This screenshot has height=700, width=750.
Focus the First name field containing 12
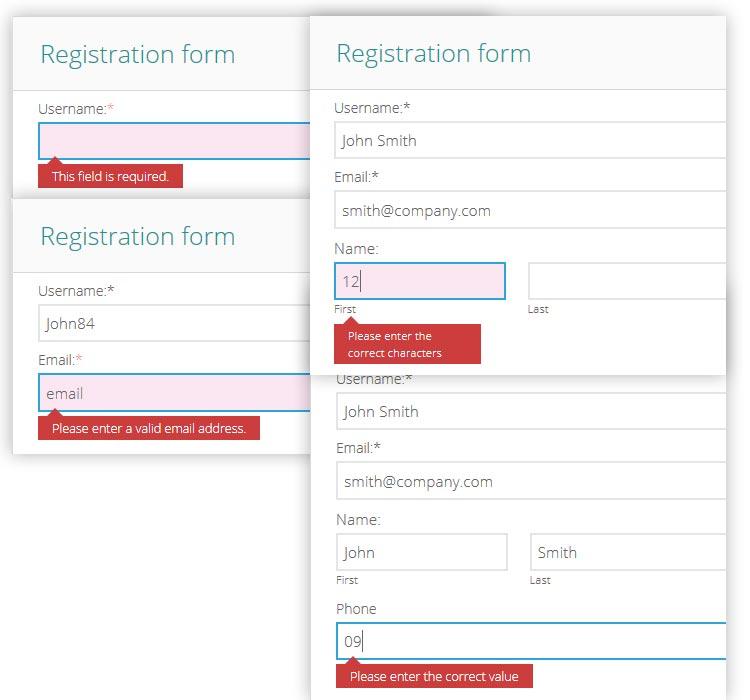point(420,281)
